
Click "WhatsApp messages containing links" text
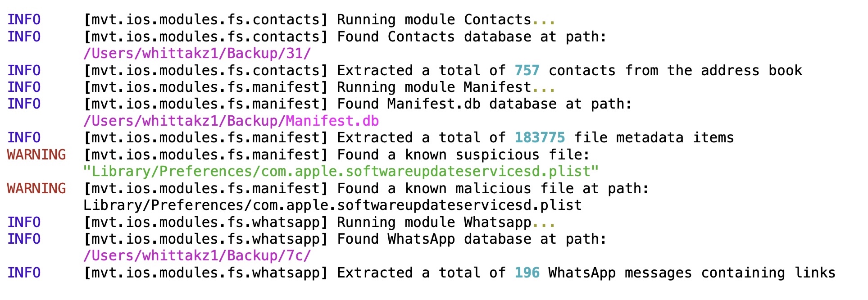click(x=691, y=273)
